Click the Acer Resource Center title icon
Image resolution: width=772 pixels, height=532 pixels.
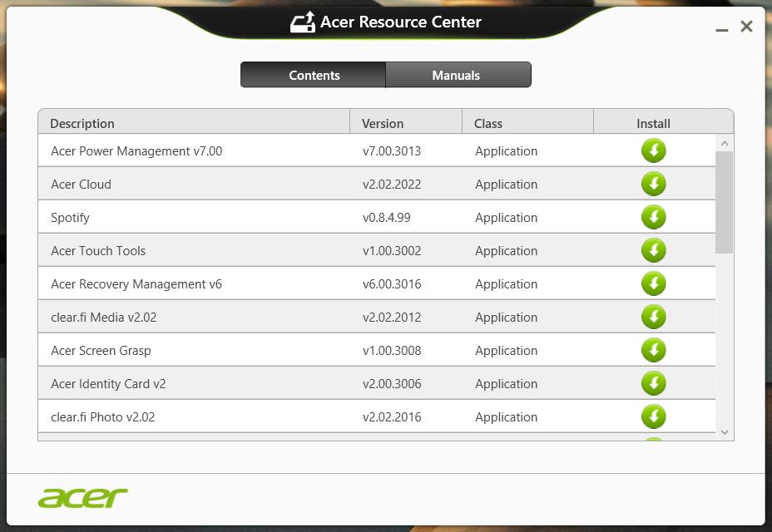point(302,22)
